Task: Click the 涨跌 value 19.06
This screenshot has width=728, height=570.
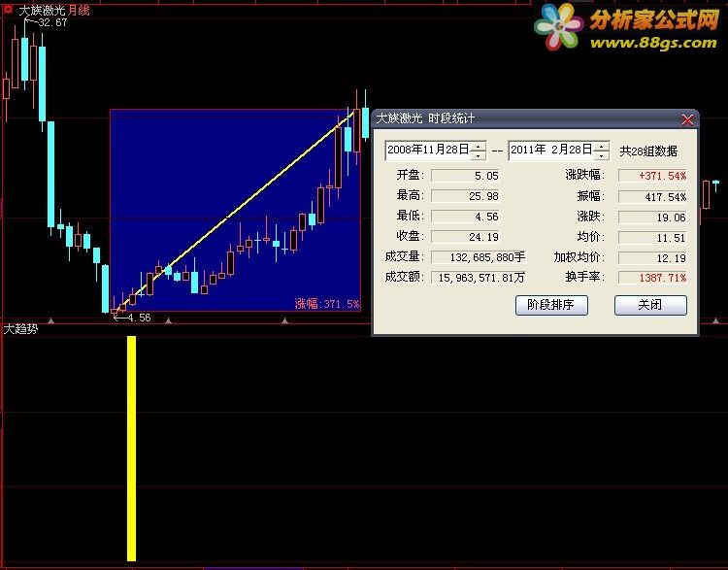Action: pos(652,218)
